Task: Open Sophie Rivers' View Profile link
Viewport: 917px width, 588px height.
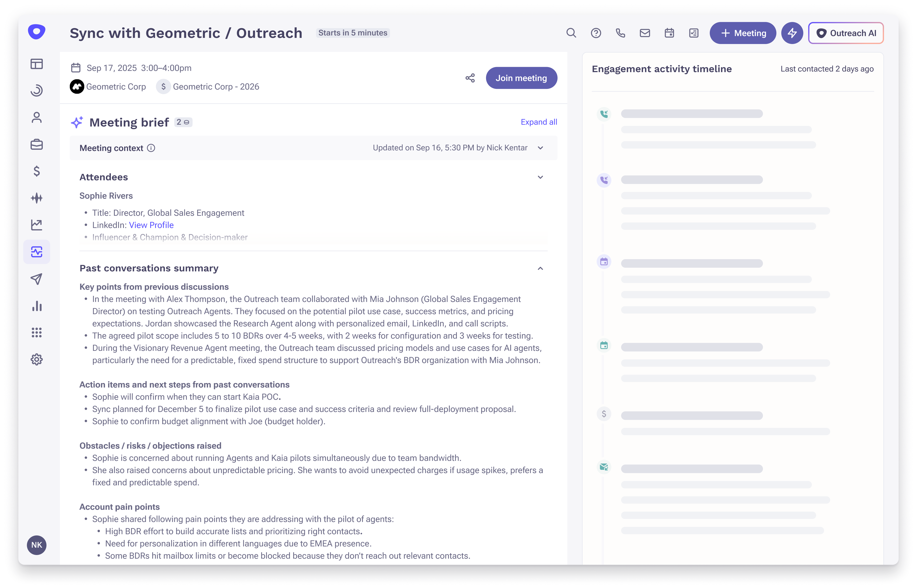Action: click(151, 225)
